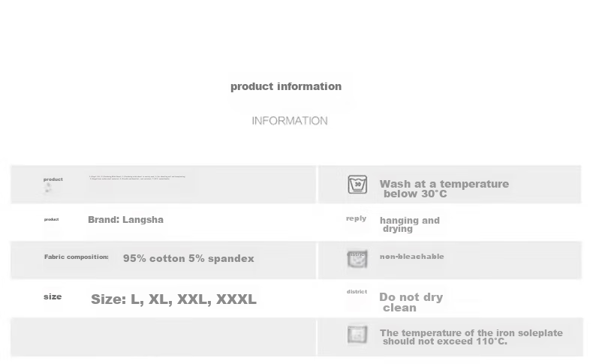Click the 'INFORMATION' subtitle text
The height and width of the screenshot is (364, 593).
(x=290, y=121)
